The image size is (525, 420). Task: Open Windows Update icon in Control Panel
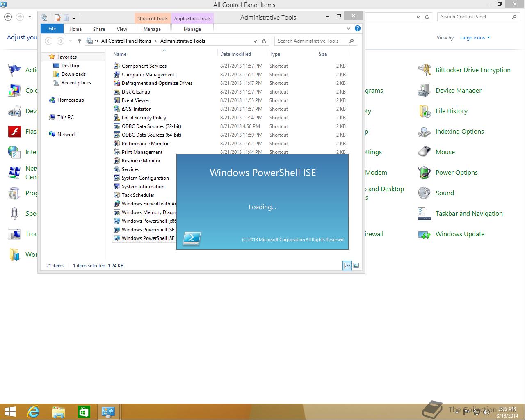click(425, 234)
